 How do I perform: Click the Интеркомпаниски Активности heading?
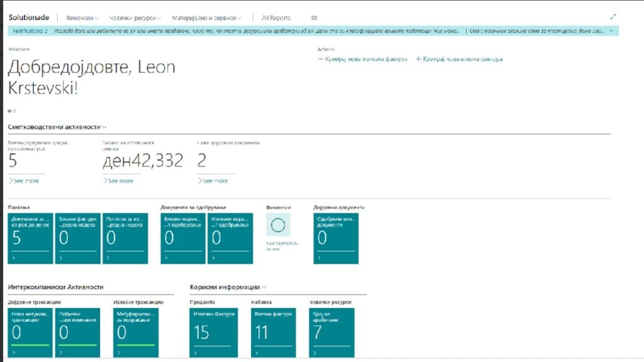[56, 287]
